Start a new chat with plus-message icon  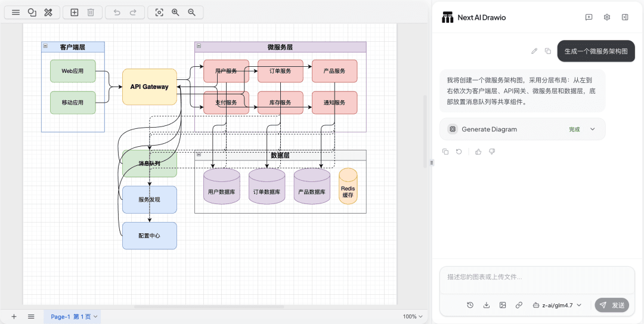tap(589, 17)
